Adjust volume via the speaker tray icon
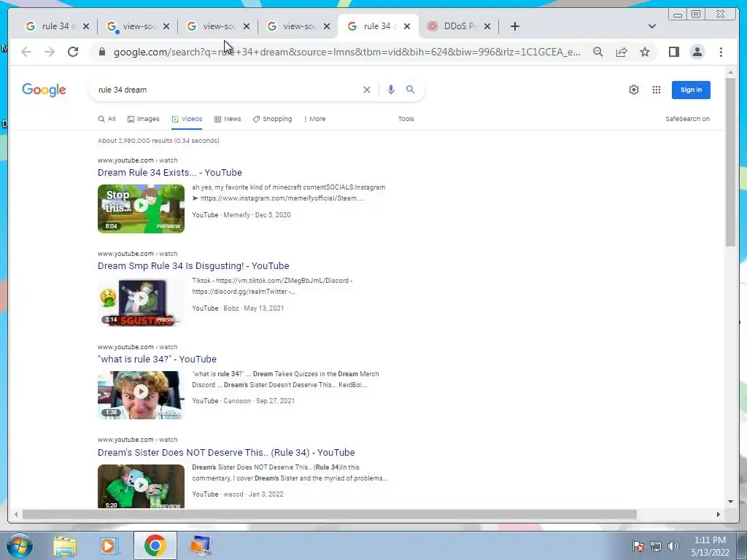747x560 pixels. click(x=673, y=546)
